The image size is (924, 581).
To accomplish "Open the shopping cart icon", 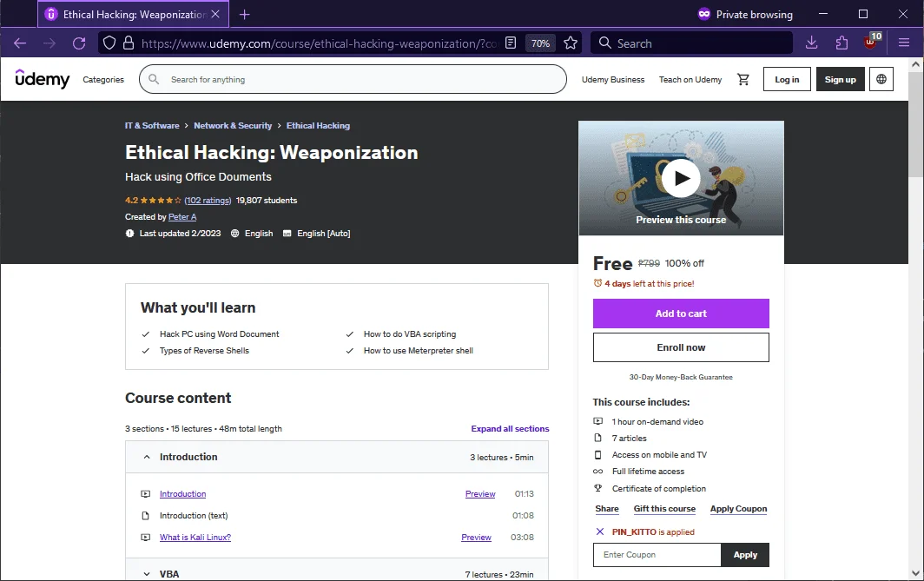I will [x=743, y=79].
